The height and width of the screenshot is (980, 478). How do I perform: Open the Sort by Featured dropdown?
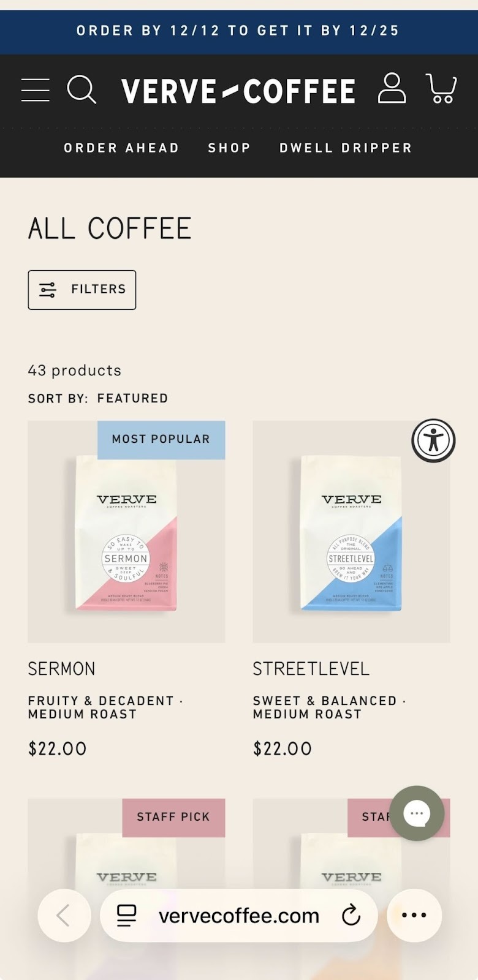point(132,398)
